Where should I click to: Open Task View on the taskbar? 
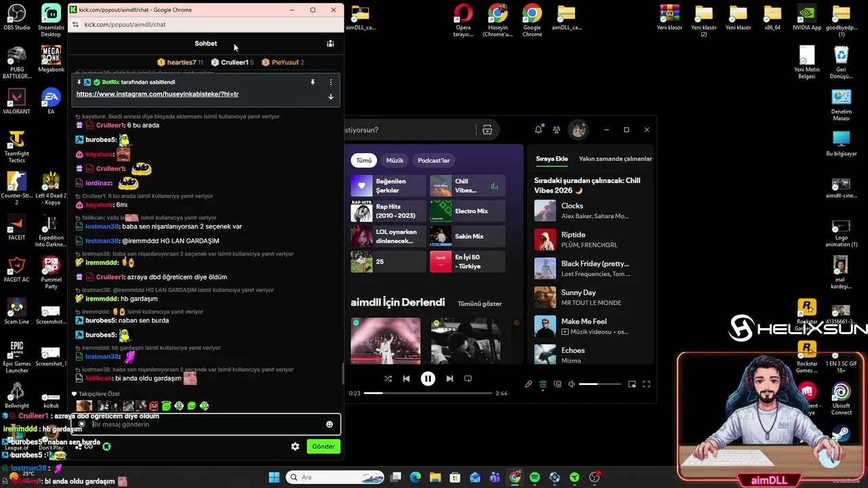396,477
